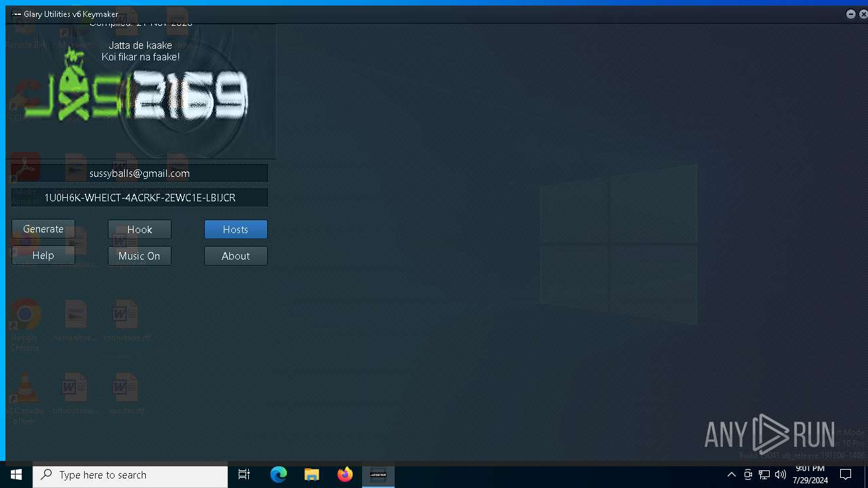
Task: Open File Explorer from the taskbar
Action: (312, 475)
